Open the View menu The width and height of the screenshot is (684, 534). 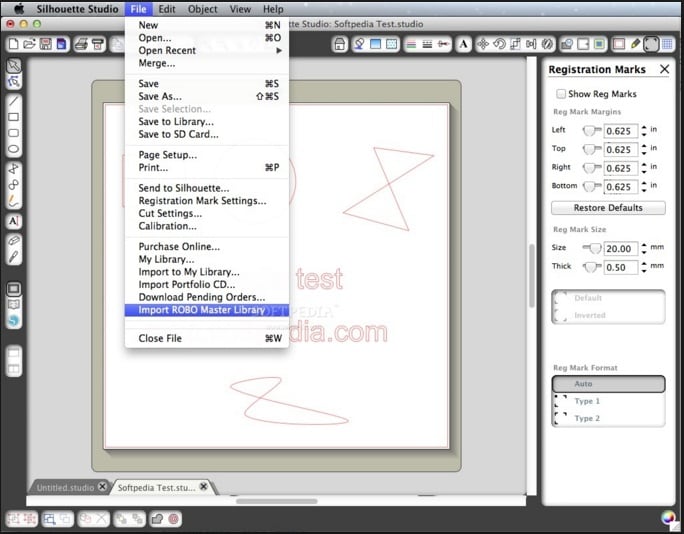coord(240,9)
